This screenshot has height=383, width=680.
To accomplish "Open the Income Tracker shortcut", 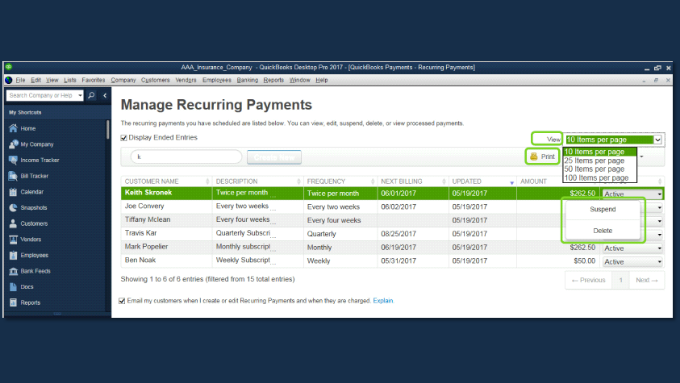I will coord(39,160).
